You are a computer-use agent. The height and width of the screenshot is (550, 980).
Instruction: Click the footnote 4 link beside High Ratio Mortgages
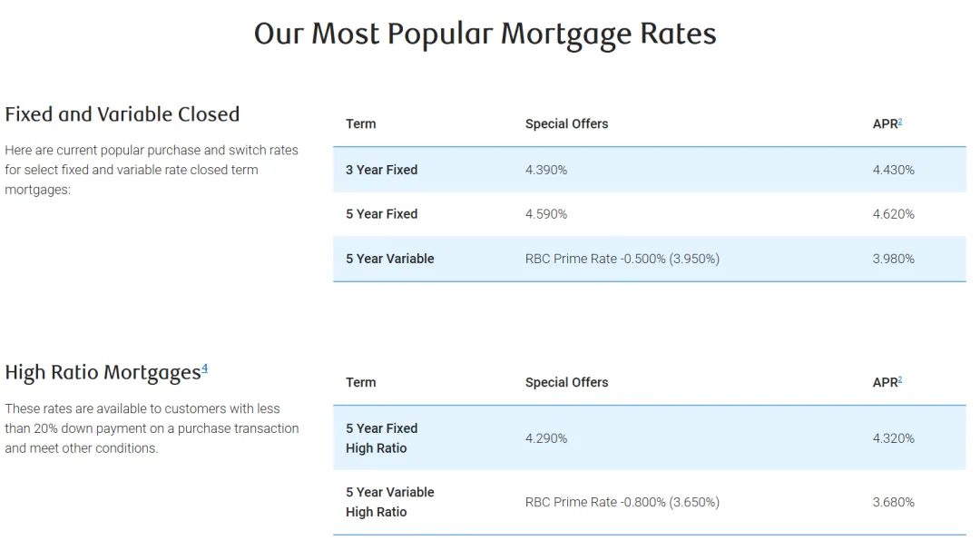[x=205, y=368]
